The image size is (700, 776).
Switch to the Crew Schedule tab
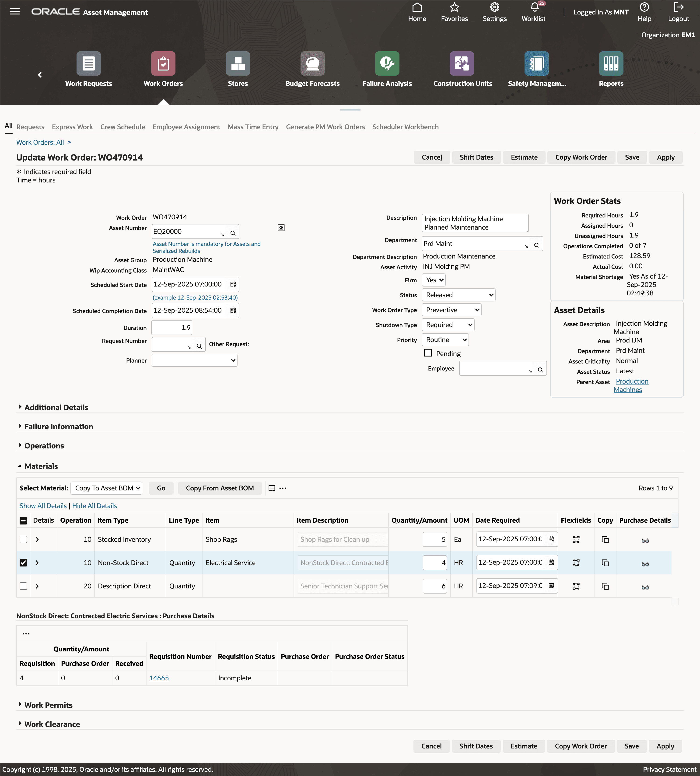point(122,127)
